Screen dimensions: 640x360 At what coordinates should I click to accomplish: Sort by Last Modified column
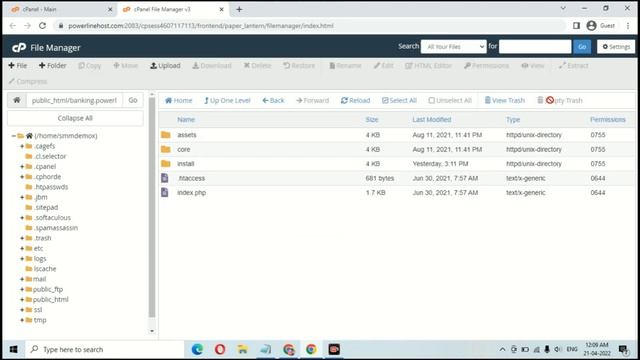tap(431, 120)
